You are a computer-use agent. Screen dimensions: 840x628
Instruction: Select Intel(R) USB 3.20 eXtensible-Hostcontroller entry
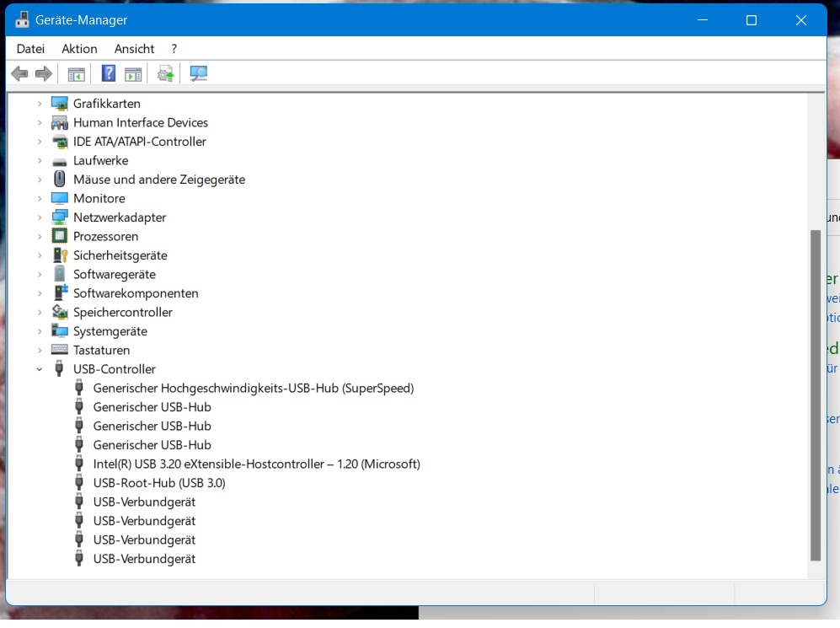click(x=257, y=464)
